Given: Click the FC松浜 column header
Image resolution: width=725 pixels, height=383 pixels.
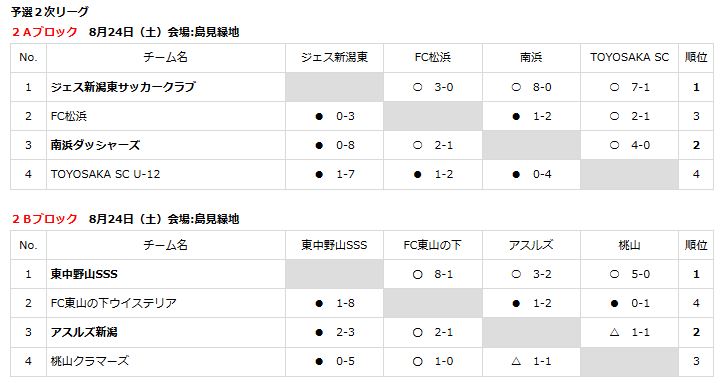Looking at the screenshot, I should point(433,57).
